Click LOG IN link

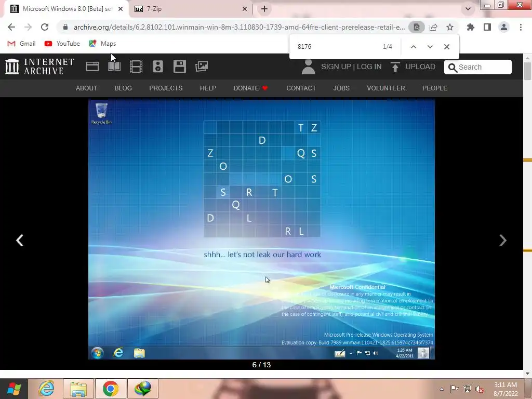[x=369, y=66]
